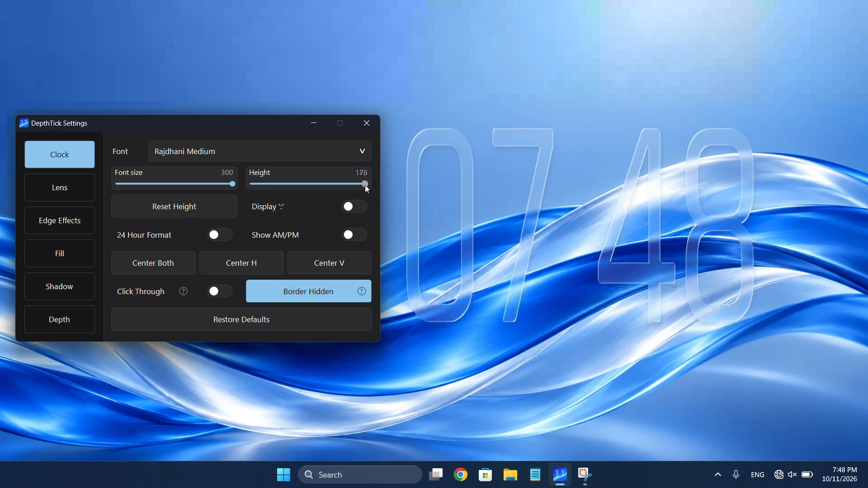Minimize the DepthTick Settings window
This screenshot has height=488, width=868.
[315, 123]
